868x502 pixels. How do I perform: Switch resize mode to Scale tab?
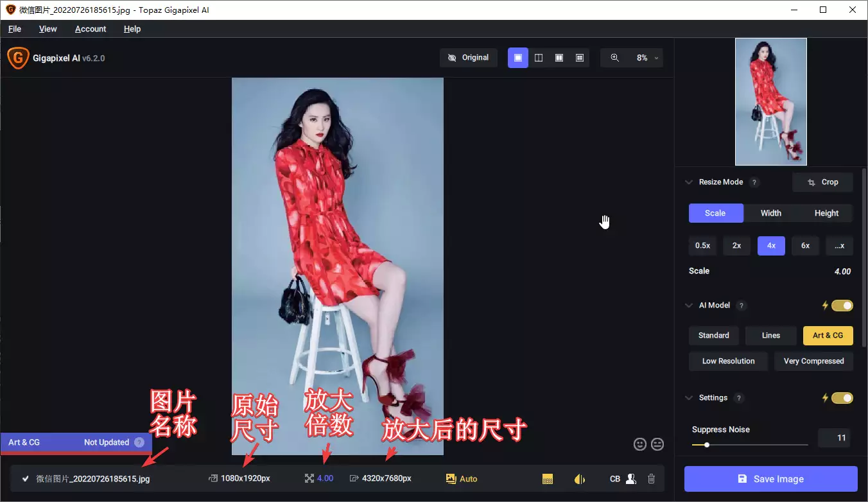[715, 213]
